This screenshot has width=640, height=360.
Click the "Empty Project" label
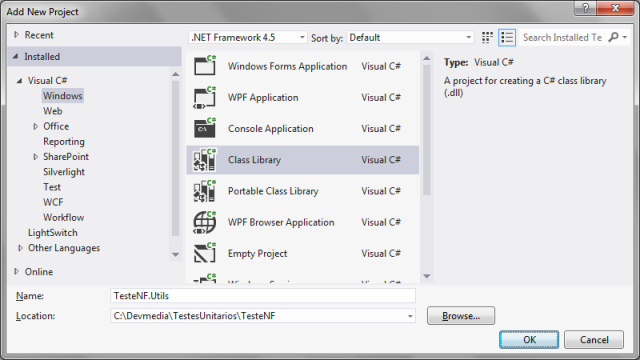258,253
